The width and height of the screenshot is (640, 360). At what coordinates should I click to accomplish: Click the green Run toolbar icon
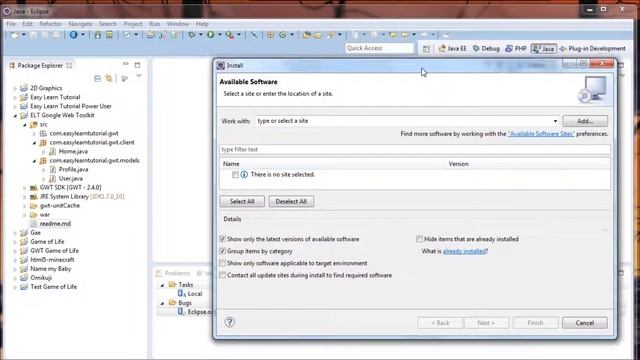click(x=211, y=35)
